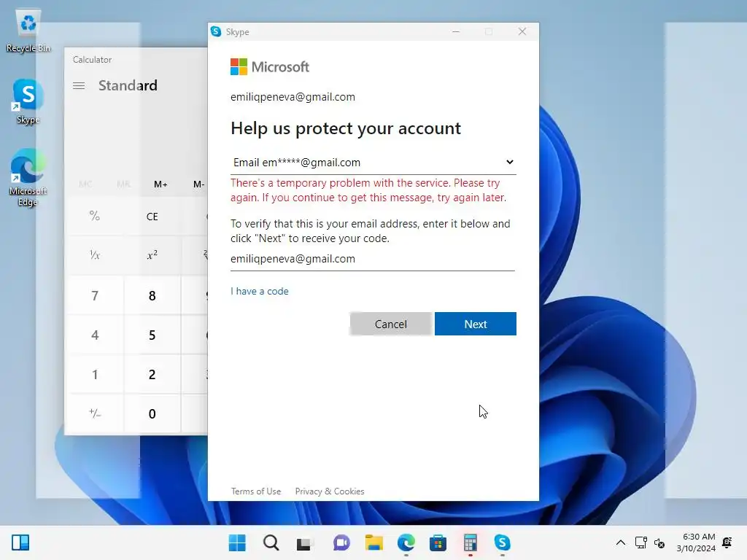Click Next to receive the code
This screenshot has height=560, width=747.
(x=476, y=324)
